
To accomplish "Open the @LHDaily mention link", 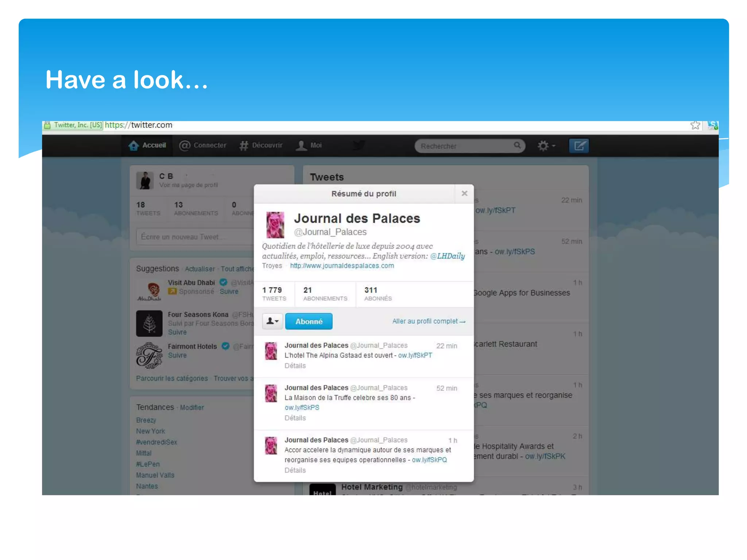I will tap(447, 256).
